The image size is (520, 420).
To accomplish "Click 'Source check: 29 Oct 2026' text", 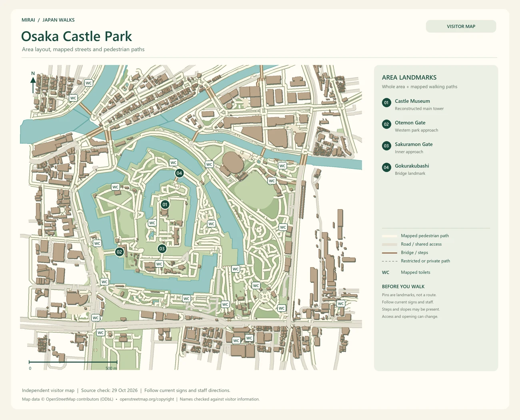I will coord(109,390).
